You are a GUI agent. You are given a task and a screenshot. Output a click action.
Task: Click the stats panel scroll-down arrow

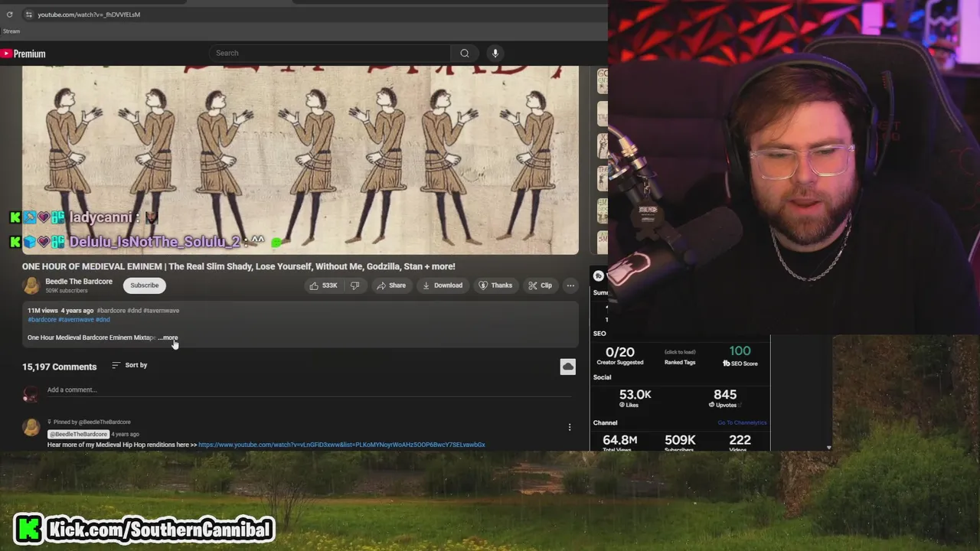click(828, 447)
